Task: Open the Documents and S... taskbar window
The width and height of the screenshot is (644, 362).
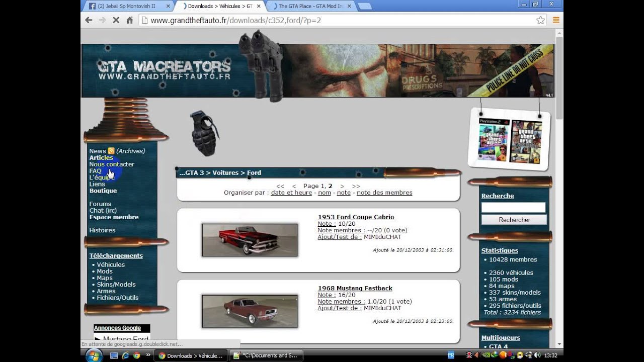Action: (267, 355)
